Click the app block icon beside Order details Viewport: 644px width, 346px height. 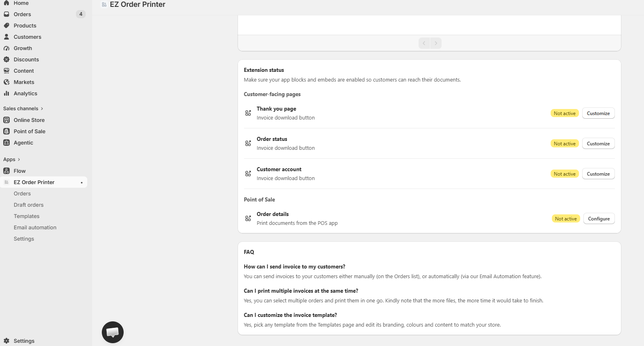[248, 218]
